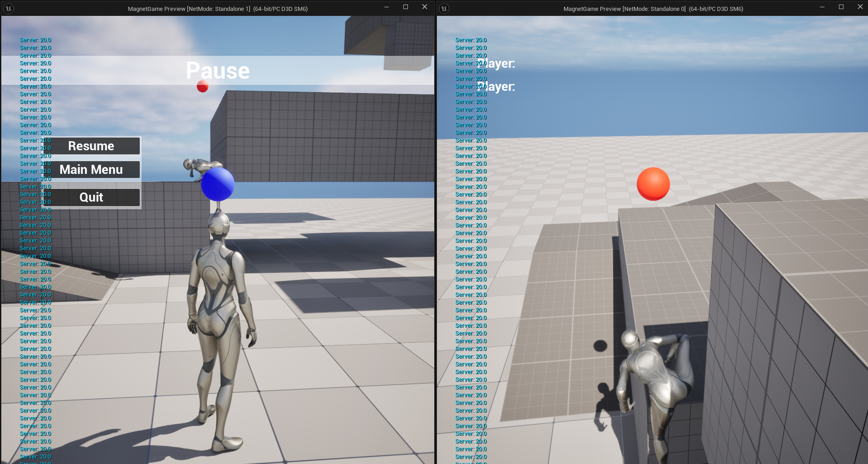Click the Standalone 0 window title bar text

(653, 9)
